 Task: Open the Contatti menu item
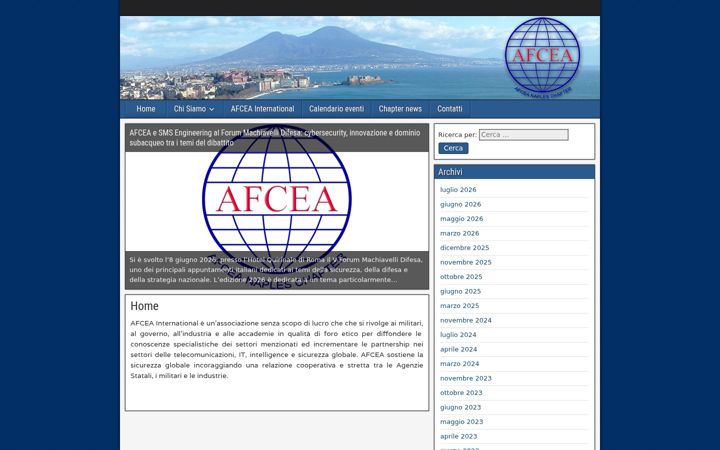point(450,109)
